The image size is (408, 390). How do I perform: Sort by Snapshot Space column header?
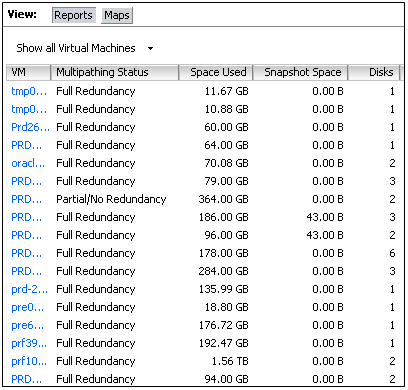[x=300, y=72]
